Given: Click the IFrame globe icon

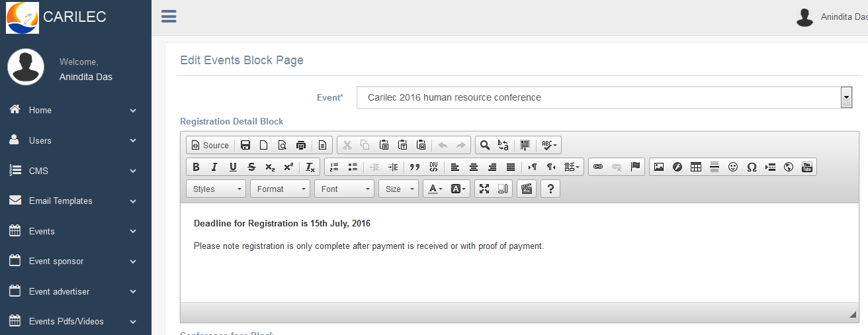Looking at the screenshot, I should coord(789,167).
